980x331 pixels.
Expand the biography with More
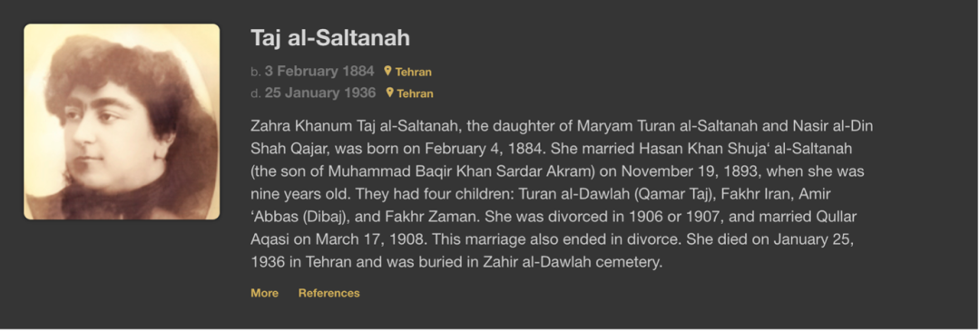click(x=264, y=293)
